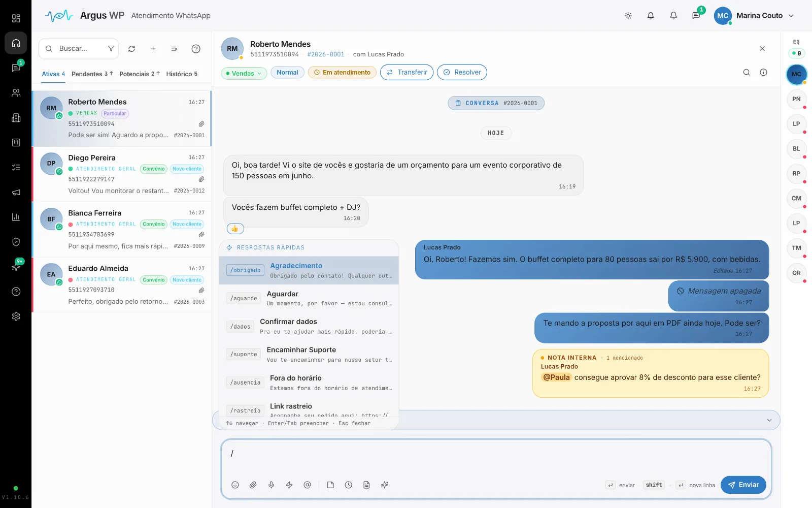
Task: Collapse the panel chevron above composer
Action: pos(769,420)
